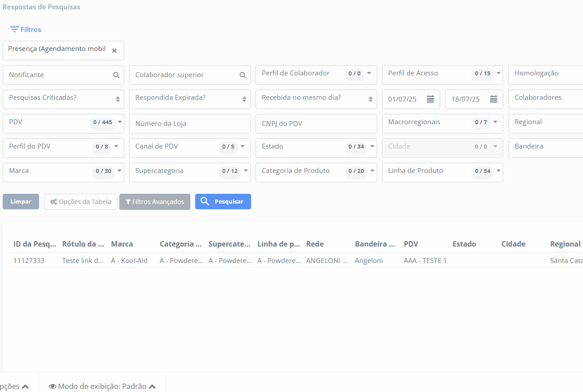Open calendar for start date 01/07/25
583x392 pixels.
[430, 99]
